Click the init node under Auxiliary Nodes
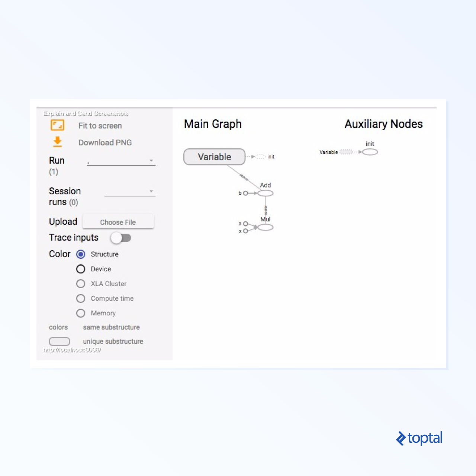Viewport: 476px width, 476px height. coord(370,152)
